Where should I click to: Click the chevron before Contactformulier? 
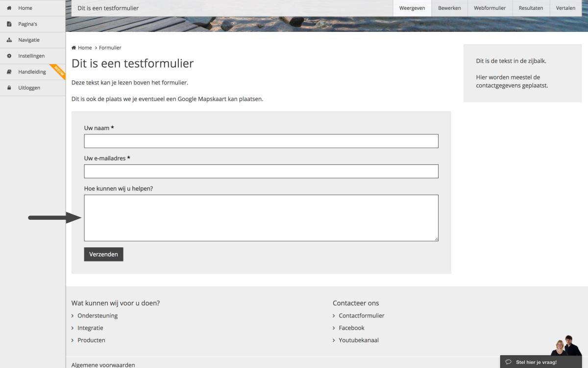point(334,316)
